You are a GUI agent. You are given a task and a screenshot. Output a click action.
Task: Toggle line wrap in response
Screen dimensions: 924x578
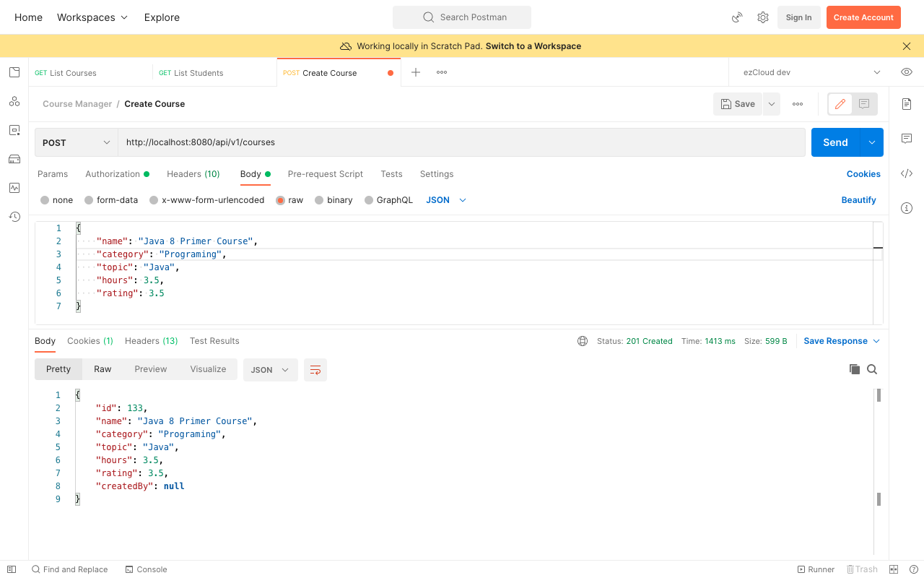point(315,370)
